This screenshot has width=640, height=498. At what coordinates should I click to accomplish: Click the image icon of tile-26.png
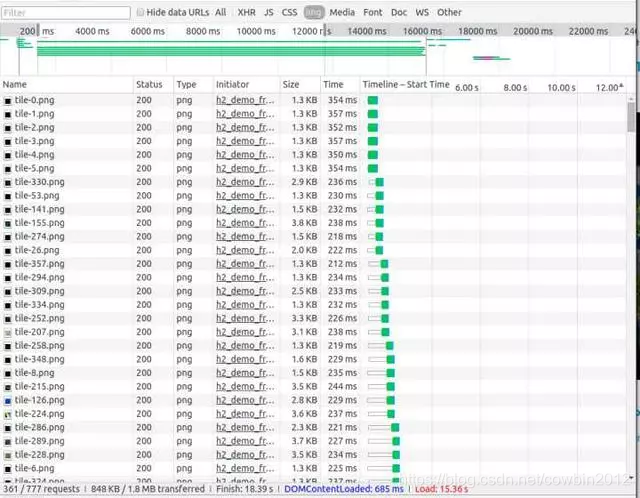click(x=8, y=251)
